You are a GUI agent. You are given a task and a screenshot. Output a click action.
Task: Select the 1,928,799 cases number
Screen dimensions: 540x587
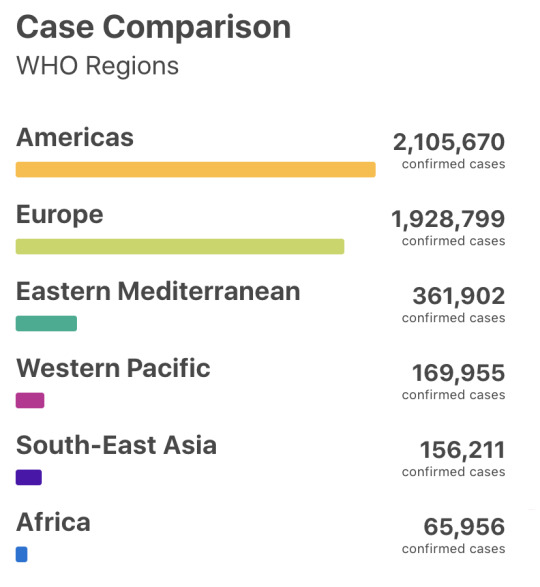(x=448, y=219)
